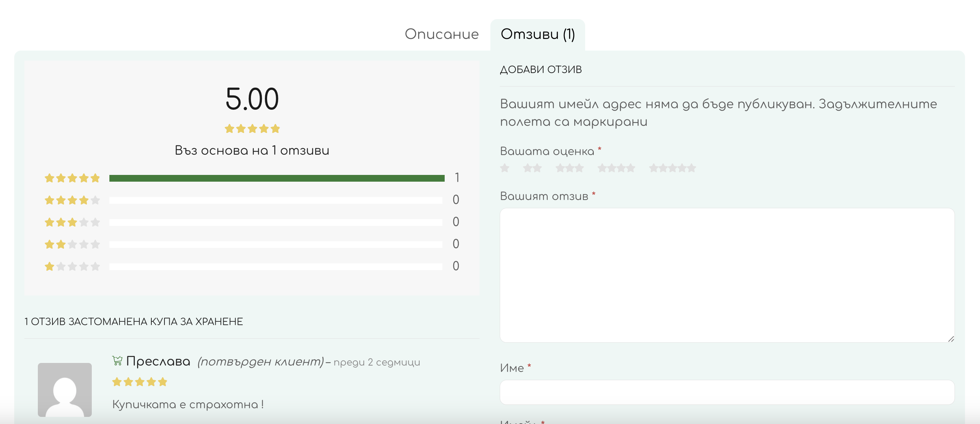Screen dimensions: 980x424
Task: Click the empty two-star progress bar
Action: click(x=276, y=244)
